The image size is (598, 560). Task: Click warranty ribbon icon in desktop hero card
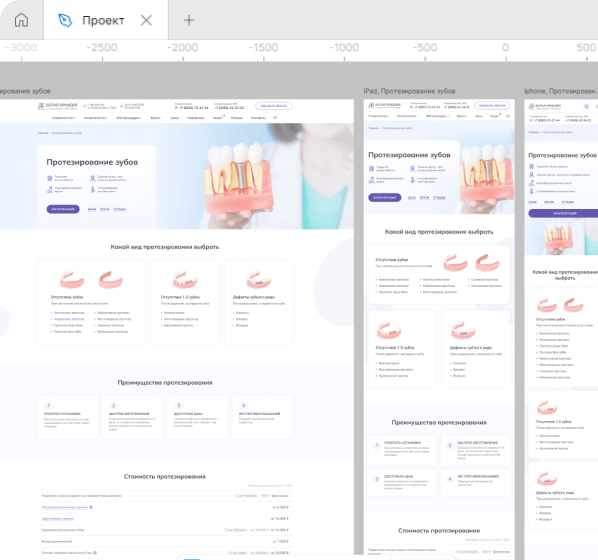50,178
